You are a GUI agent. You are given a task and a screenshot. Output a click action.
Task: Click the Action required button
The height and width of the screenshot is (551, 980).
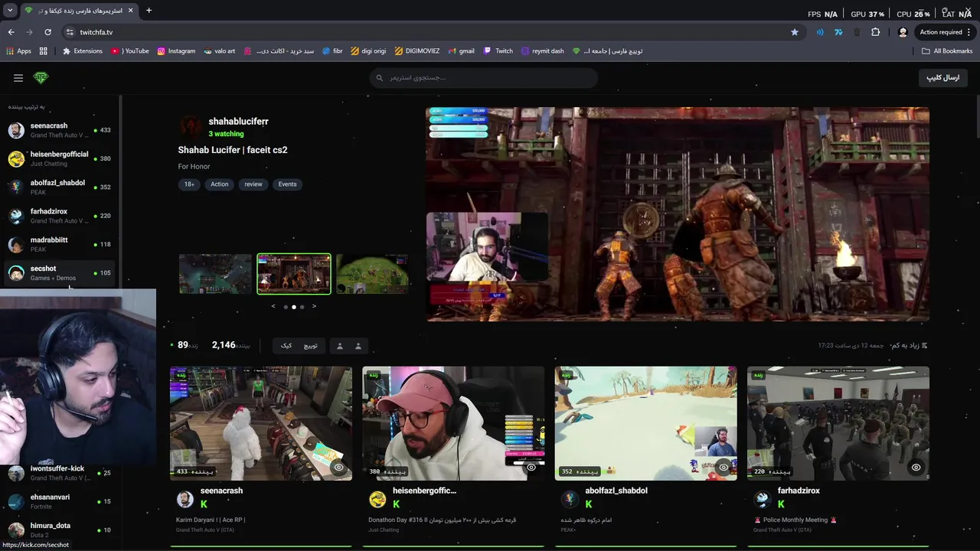[x=941, y=32]
